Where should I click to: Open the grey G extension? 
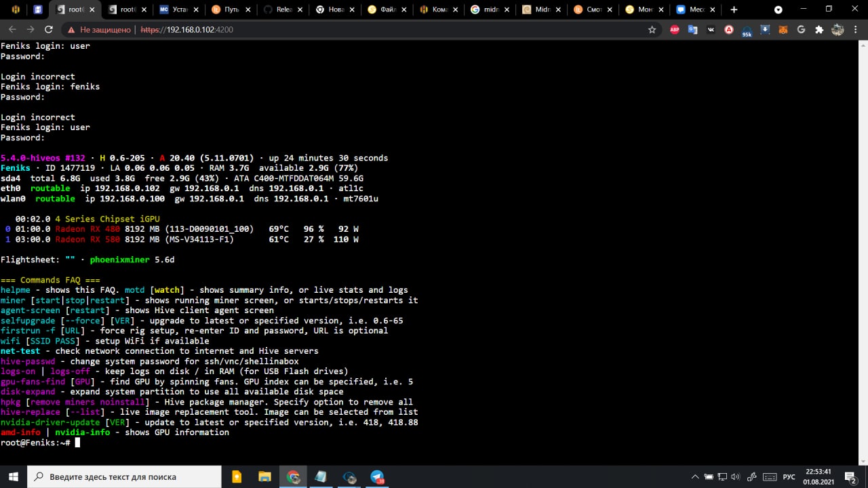tap(801, 30)
